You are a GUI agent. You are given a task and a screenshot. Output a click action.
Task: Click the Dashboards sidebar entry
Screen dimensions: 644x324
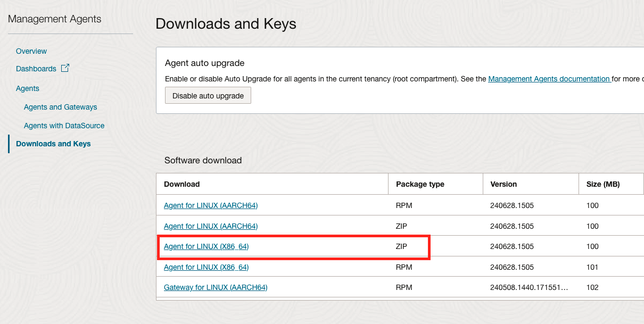coord(36,69)
